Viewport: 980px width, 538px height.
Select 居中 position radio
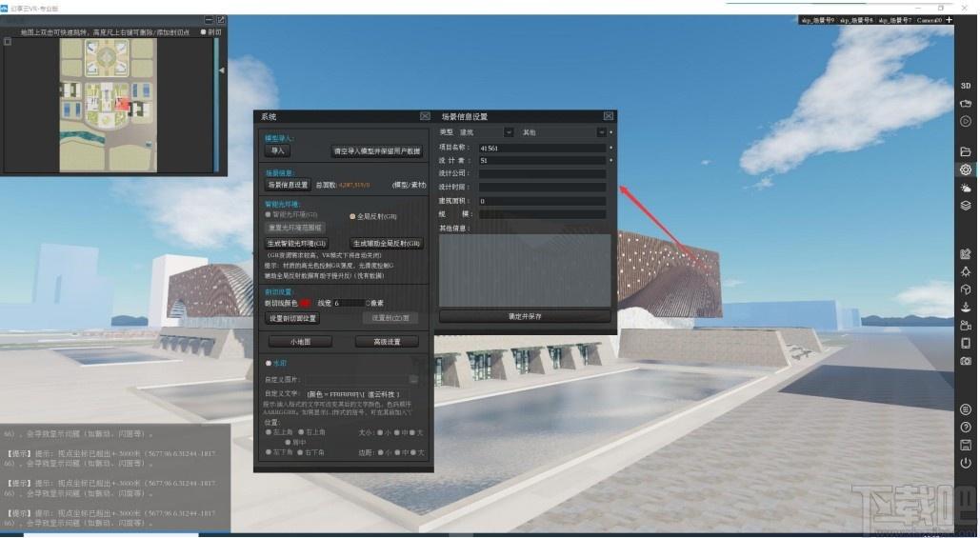pyautogui.click(x=288, y=442)
